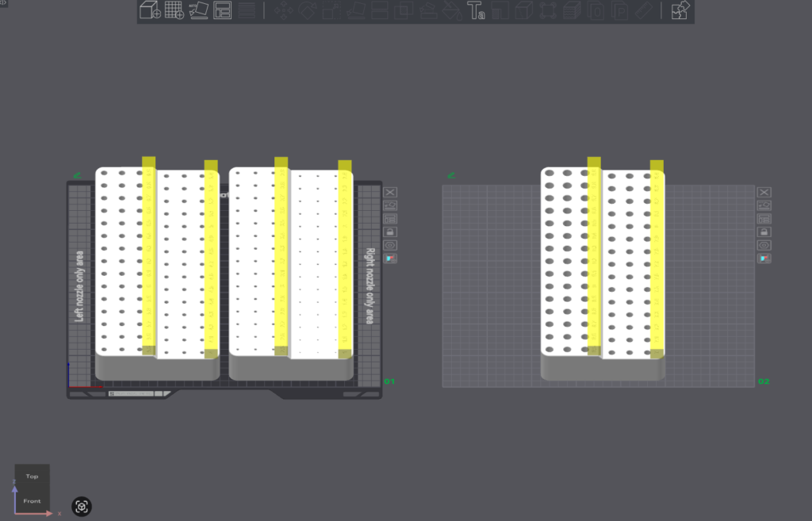Click the round fit-view button near the view cube
Viewport: 812px width, 521px height.
click(x=82, y=507)
